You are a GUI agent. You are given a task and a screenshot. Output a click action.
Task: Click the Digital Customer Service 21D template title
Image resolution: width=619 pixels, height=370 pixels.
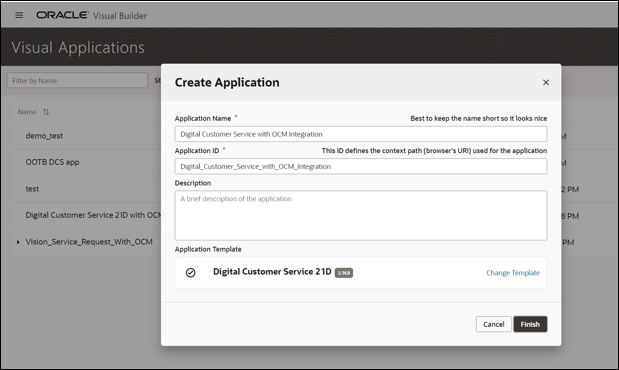point(272,272)
